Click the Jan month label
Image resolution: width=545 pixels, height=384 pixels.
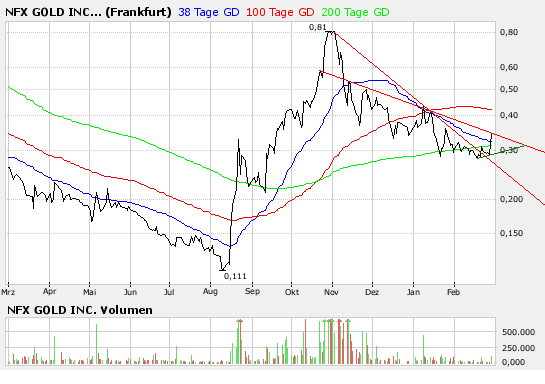pos(413,292)
